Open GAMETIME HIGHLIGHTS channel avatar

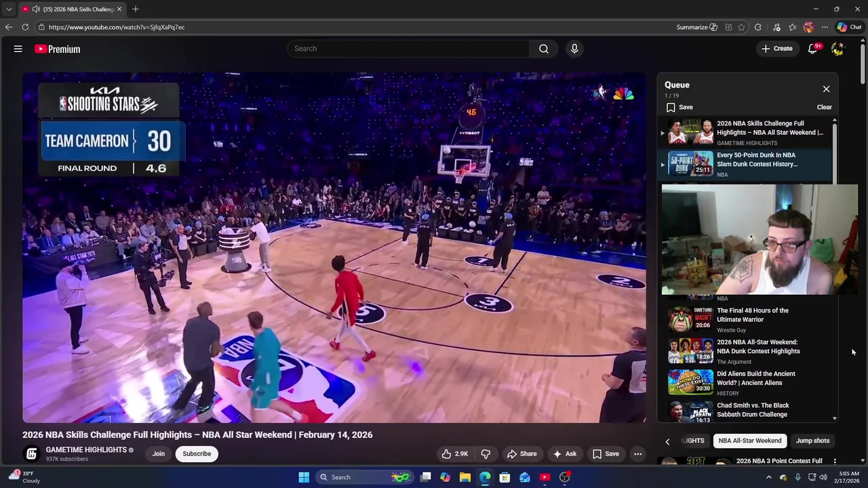point(31,454)
